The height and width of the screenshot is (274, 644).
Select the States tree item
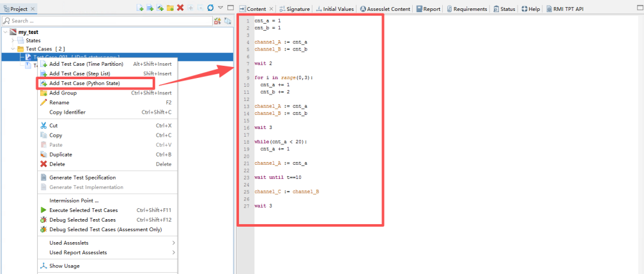[x=33, y=41]
